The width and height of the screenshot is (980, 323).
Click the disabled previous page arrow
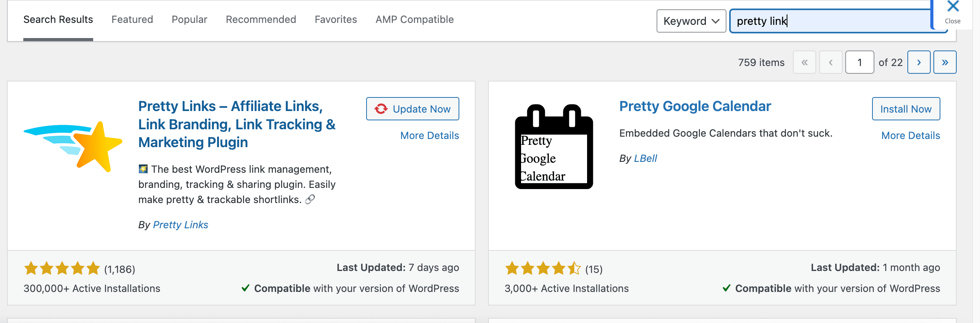coord(831,62)
